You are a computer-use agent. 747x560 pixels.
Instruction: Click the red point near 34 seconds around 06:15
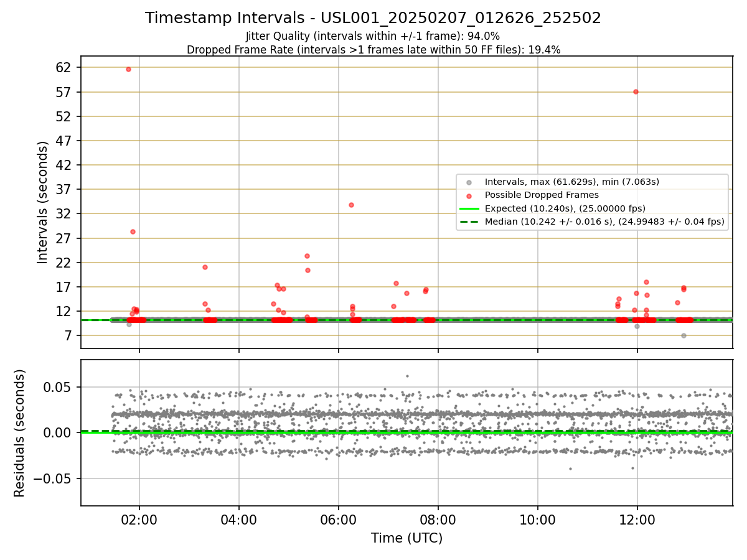click(x=351, y=205)
